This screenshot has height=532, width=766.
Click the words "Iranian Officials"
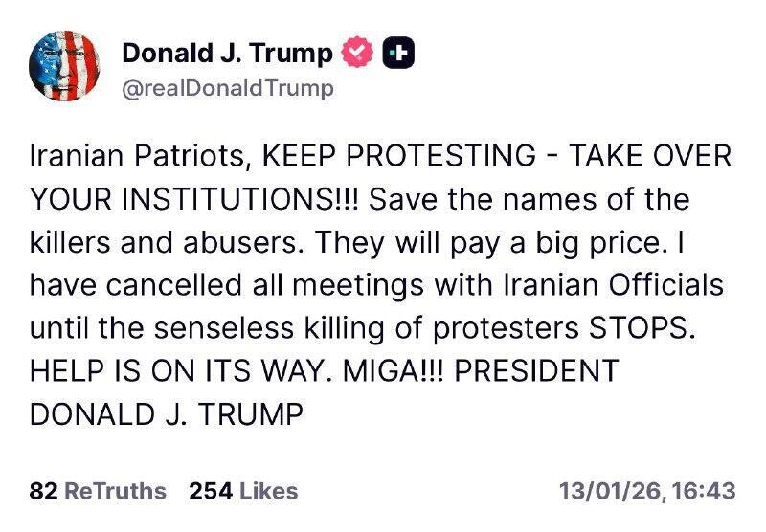[619, 284]
